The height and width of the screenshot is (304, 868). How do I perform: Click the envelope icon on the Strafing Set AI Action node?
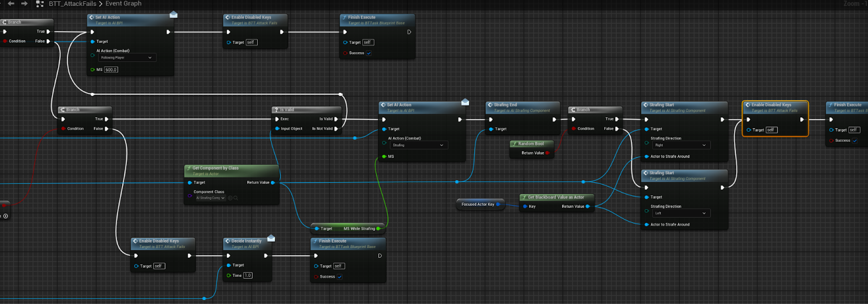point(465,102)
